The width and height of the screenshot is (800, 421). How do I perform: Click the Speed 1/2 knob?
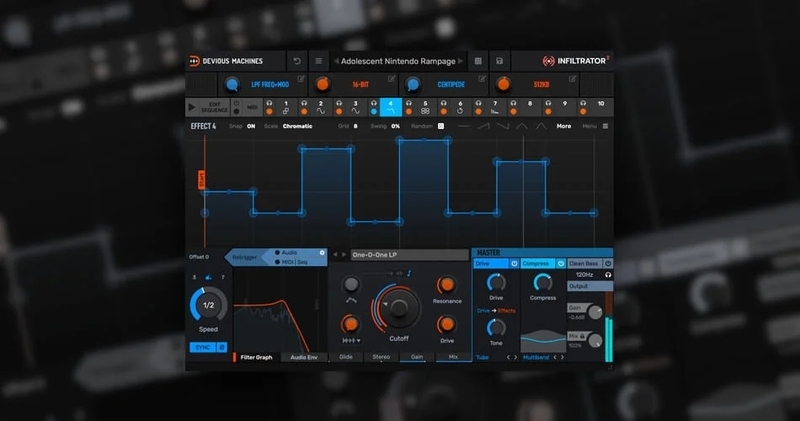[208, 305]
